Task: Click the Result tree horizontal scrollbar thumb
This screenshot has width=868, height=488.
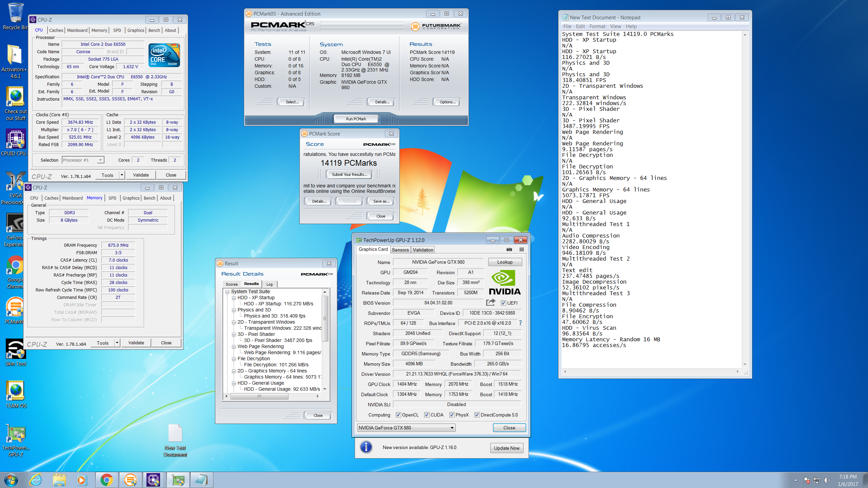Action: tap(259, 396)
